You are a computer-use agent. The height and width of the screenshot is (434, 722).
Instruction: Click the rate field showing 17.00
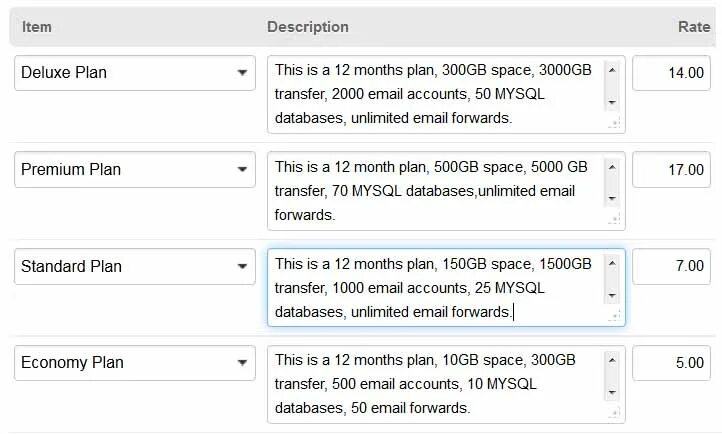671,170
